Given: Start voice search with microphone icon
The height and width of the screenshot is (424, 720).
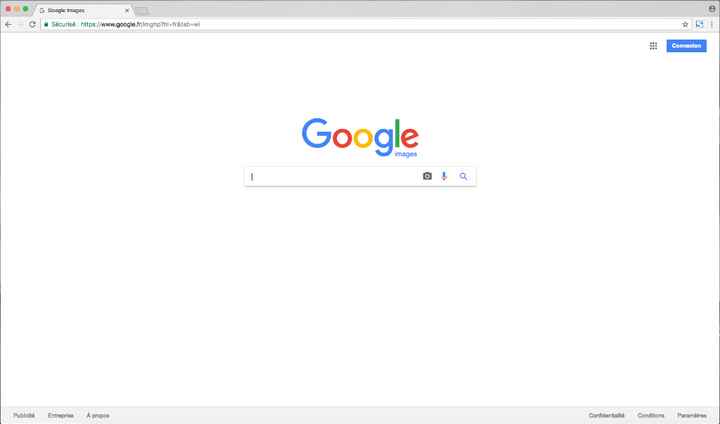Looking at the screenshot, I should pyautogui.click(x=444, y=176).
